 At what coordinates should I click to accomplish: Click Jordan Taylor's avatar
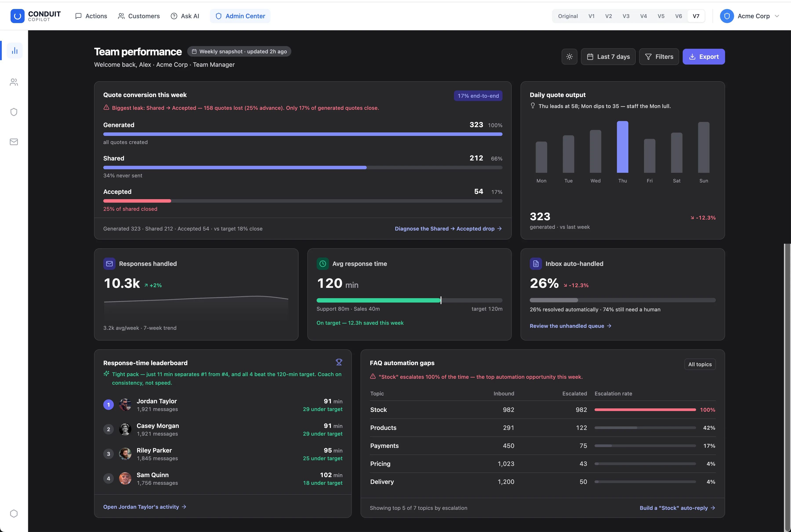pos(125,404)
